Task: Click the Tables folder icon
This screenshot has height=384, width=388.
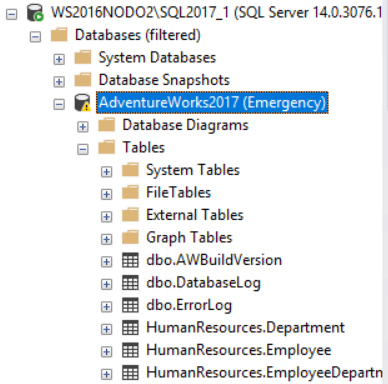Action: 106,147
